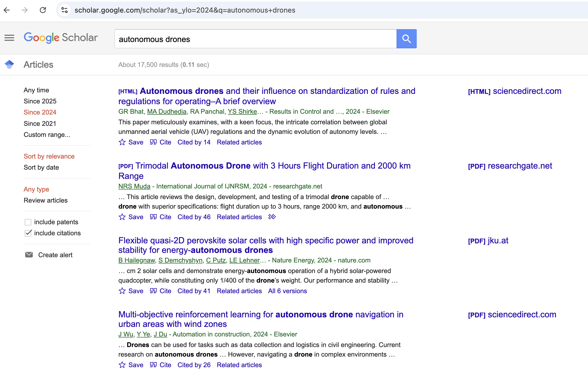Filter results to Review articles
This screenshot has width=588, height=379.
[x=46, y=200]
